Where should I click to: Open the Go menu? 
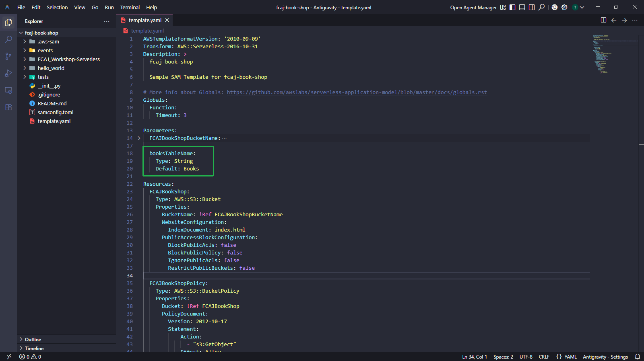[95, 7]
